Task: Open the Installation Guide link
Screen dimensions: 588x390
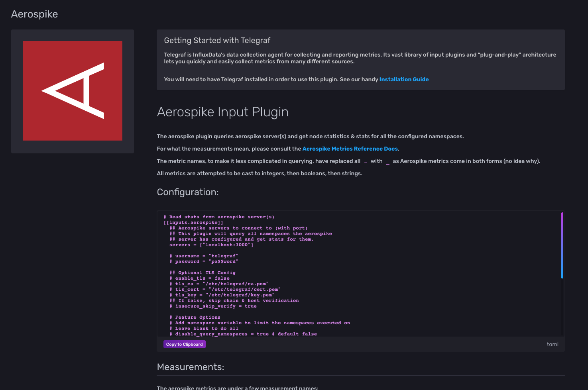Action: click(x=404, y=79)
